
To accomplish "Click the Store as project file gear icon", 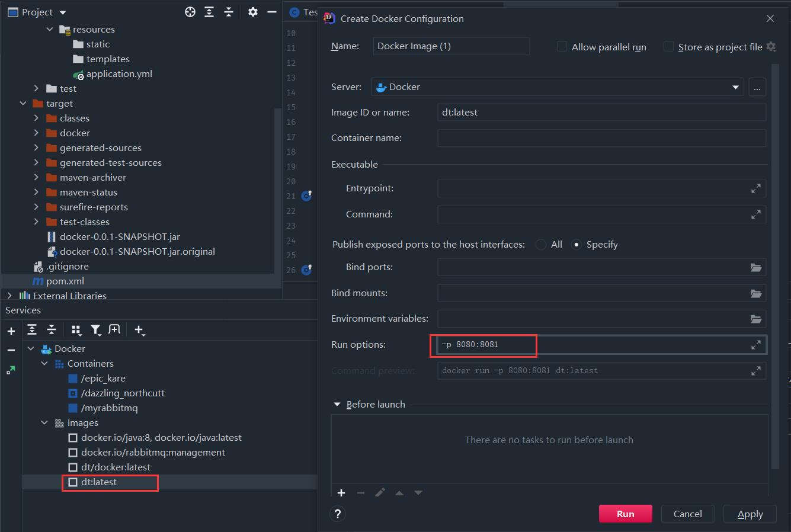I will click(771, 46).
